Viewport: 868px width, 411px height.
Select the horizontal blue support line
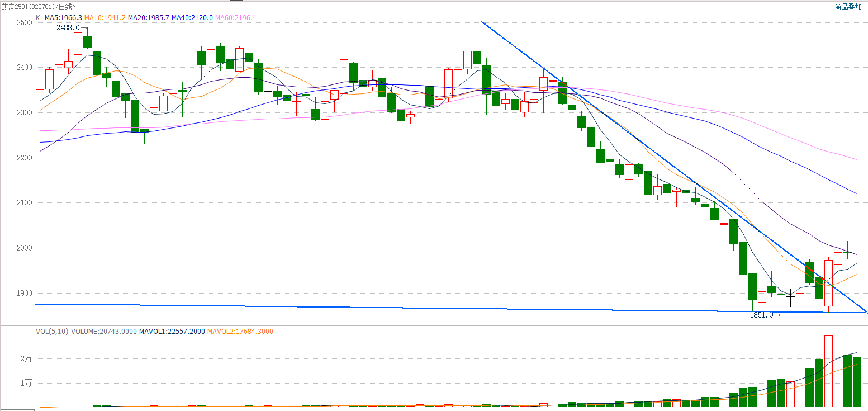tap(450, 308)
